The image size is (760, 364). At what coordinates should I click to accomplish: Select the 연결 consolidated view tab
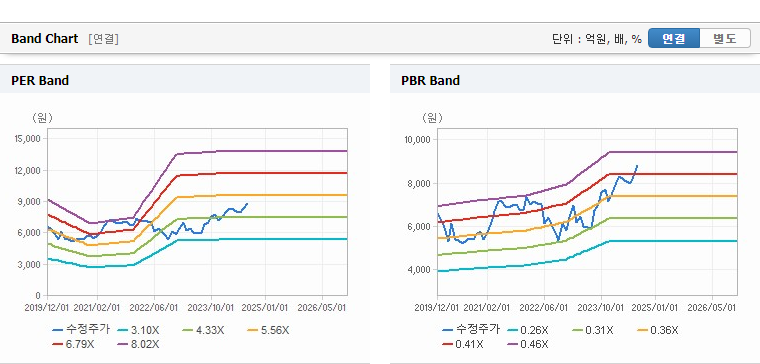[x=674, y=39]
